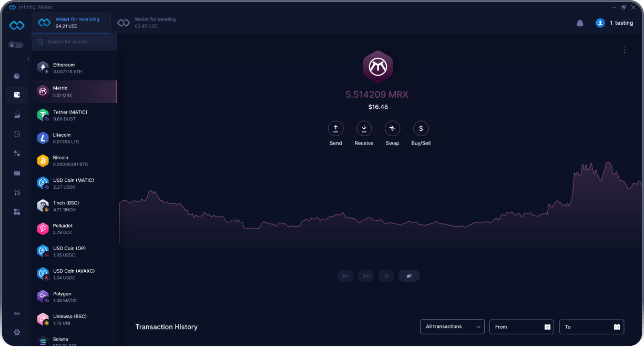Open the apps grid sidebar icon

click(17, 212)
